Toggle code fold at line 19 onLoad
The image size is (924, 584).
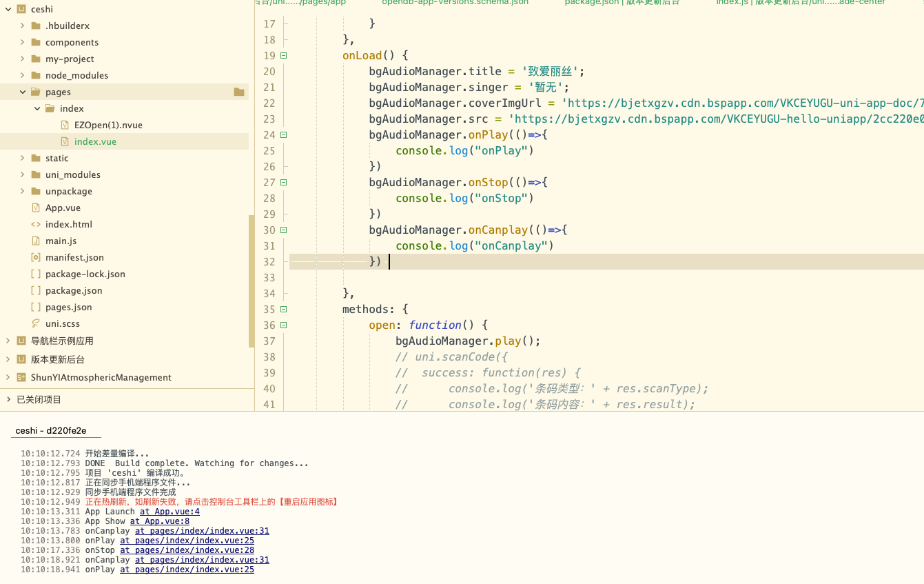(x=283, y=56)
